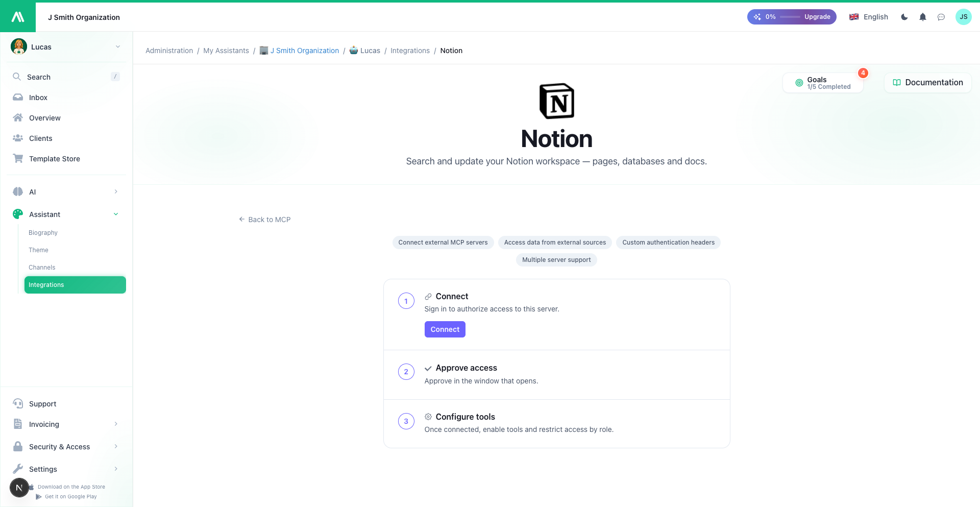Image resolution: width=980 pixels, height=507 pixels.
Task: Click the Settings wrench icon
Action: click(18, 469)
